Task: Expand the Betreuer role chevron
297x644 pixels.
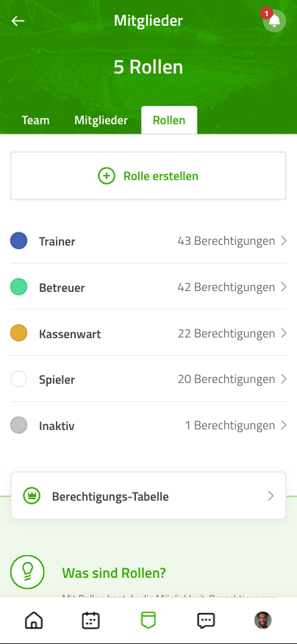Action: [284, 287]
